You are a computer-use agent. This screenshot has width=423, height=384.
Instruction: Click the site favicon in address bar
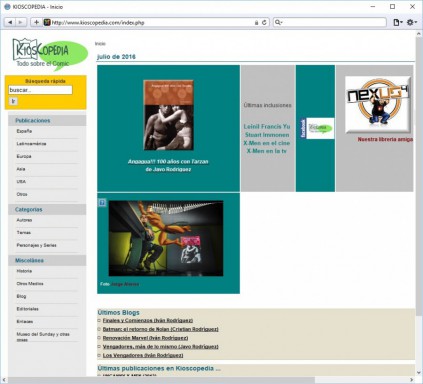tap(47, 22)
